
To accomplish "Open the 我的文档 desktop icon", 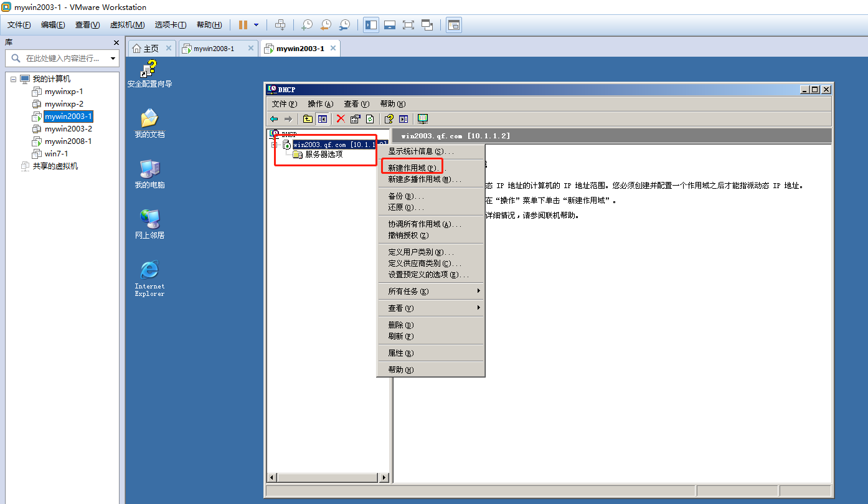I will (149, 123).
